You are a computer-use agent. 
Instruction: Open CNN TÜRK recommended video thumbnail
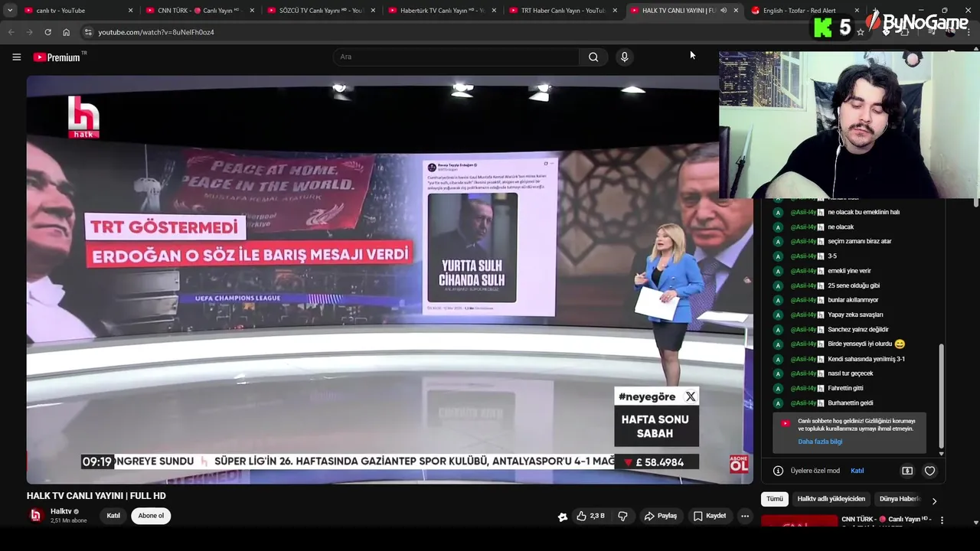click(799, 522)
